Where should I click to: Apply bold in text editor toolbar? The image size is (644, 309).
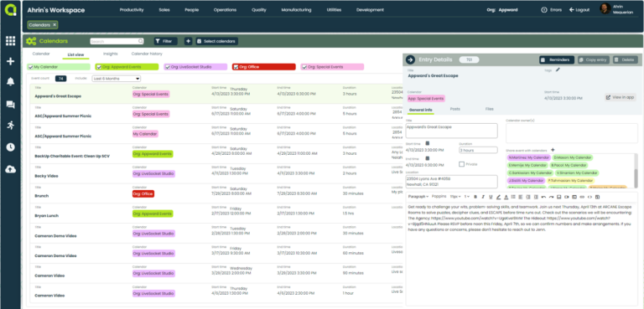[x=475, y=197]
